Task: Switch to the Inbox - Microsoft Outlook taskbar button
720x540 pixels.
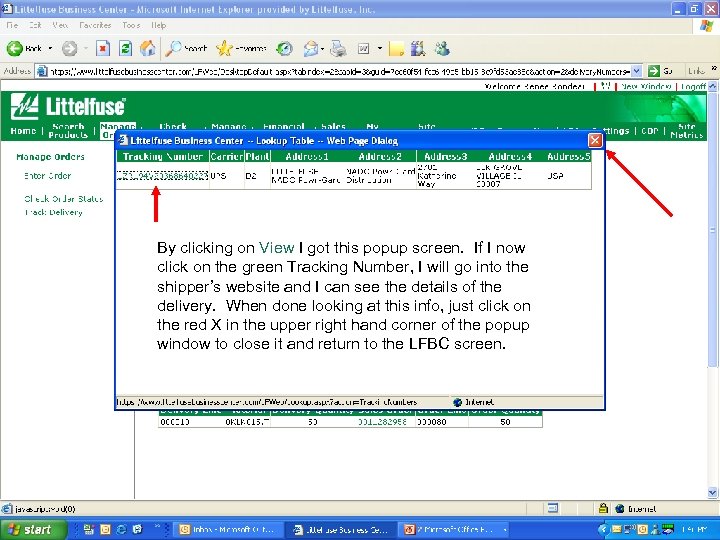Action: tap(228, 529)
